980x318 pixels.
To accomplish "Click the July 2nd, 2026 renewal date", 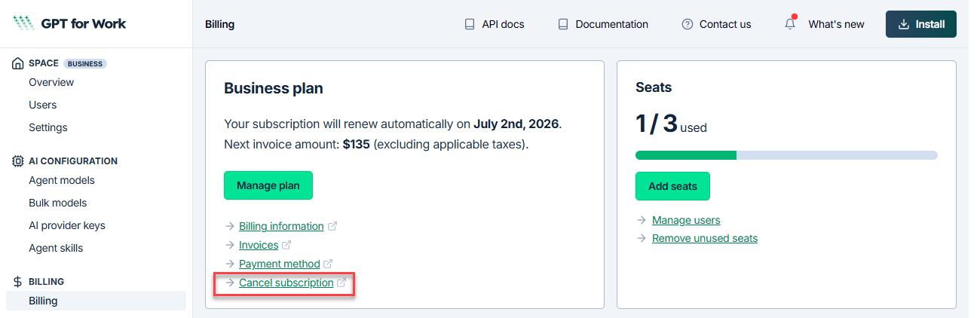I will pyautogui.click(x=517, y=124).
